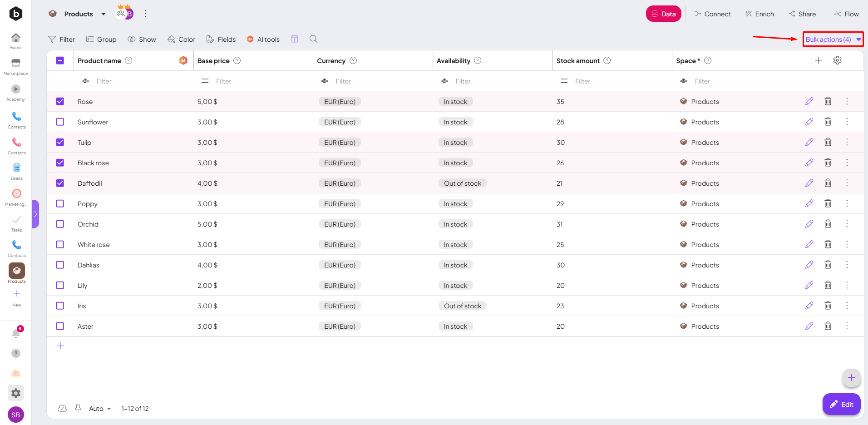Open Leads in the left sidebar

tap(16, 171)
